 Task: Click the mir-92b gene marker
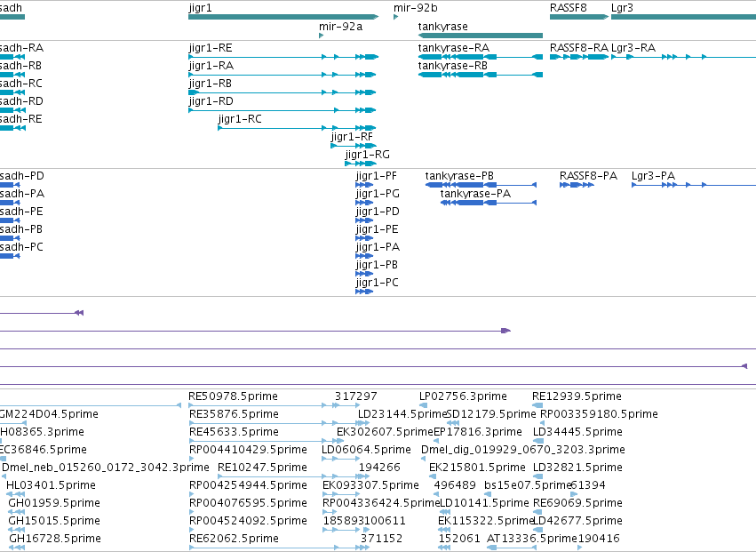[396, 17]
